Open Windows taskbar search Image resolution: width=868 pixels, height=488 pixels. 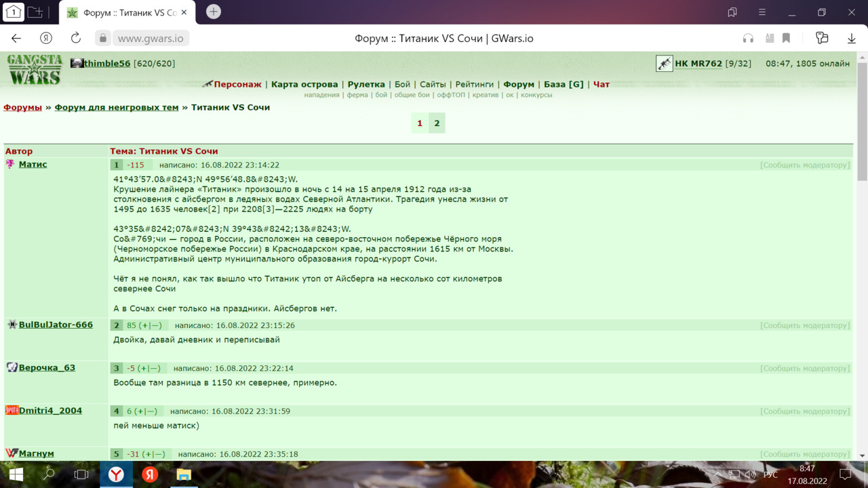click(x=49, y=474)
